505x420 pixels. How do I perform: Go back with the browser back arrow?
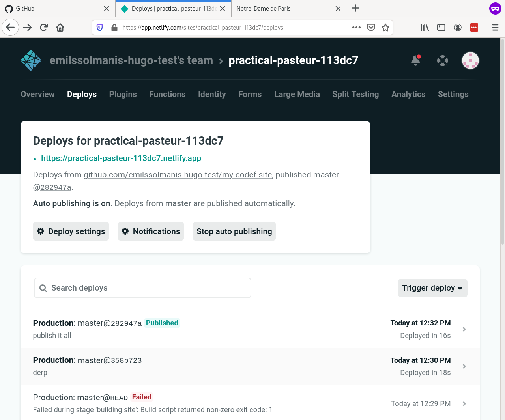pyautogui.click(x=10, y=28)
